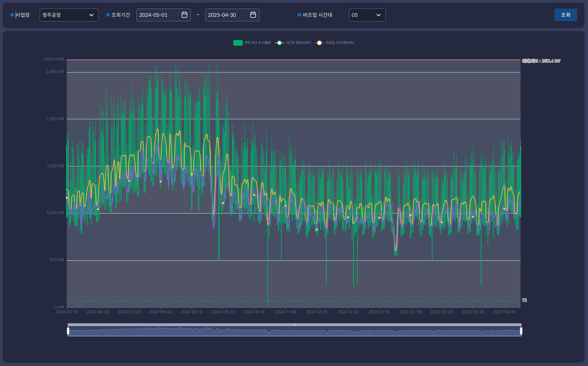
Task: Click the left handle of the range slider
Action: (x=68, y=331)
